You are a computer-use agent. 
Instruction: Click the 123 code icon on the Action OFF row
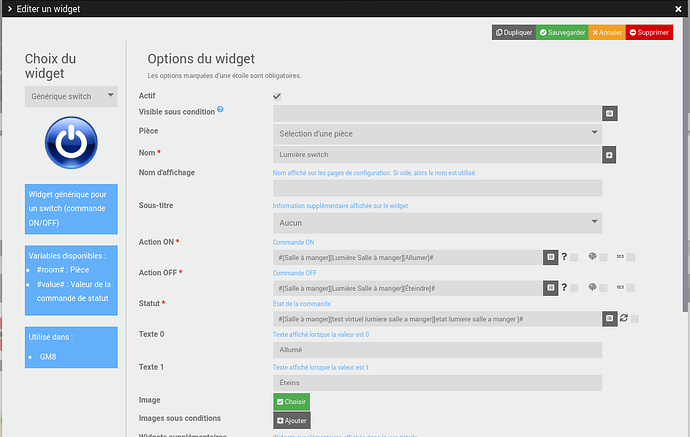tap(620, 287)
